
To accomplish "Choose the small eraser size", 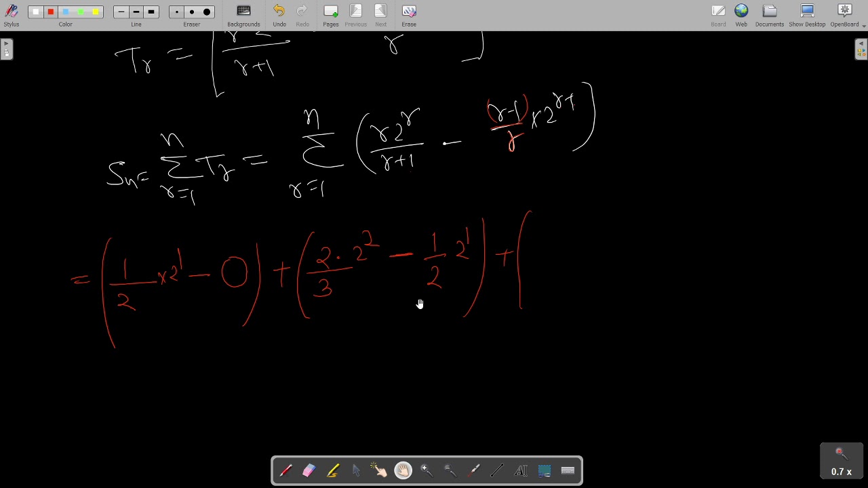I will click(176, 12).
